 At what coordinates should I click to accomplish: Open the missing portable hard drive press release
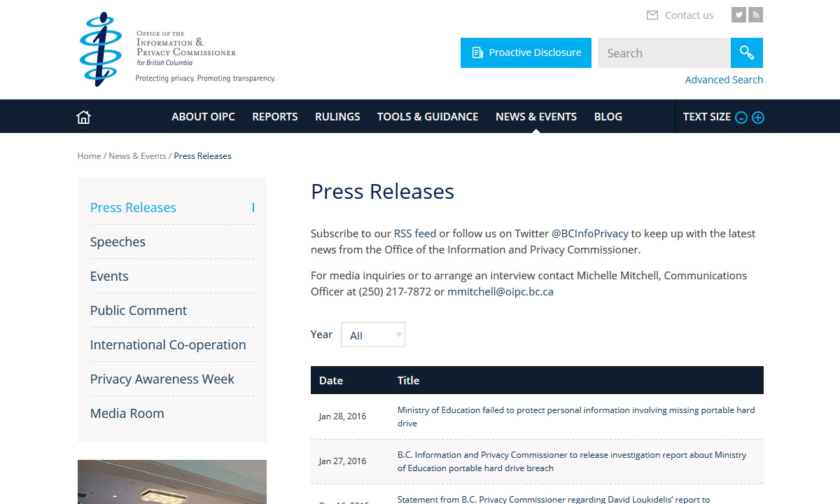pyautogui.click(x=576, y=416)
